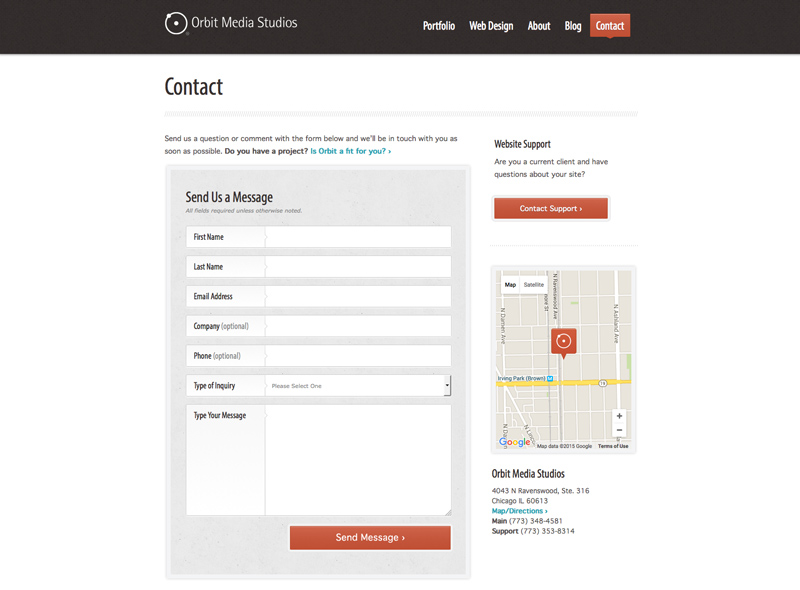
Task: Open the Type of Inquiry dropdown
Action: tap(358, 386)
